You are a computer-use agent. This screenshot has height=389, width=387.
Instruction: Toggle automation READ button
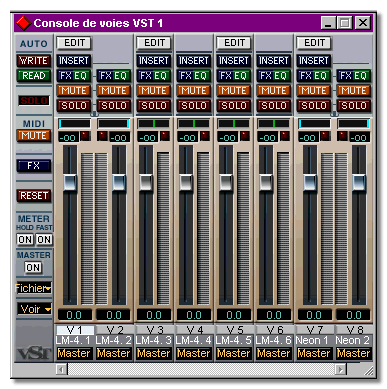[x=34, y=76]
